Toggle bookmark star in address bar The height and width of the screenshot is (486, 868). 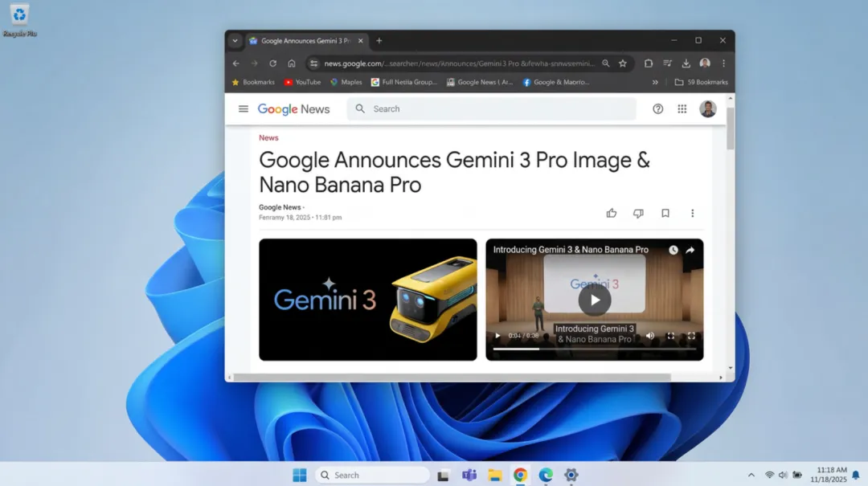[x=623, y=63]
